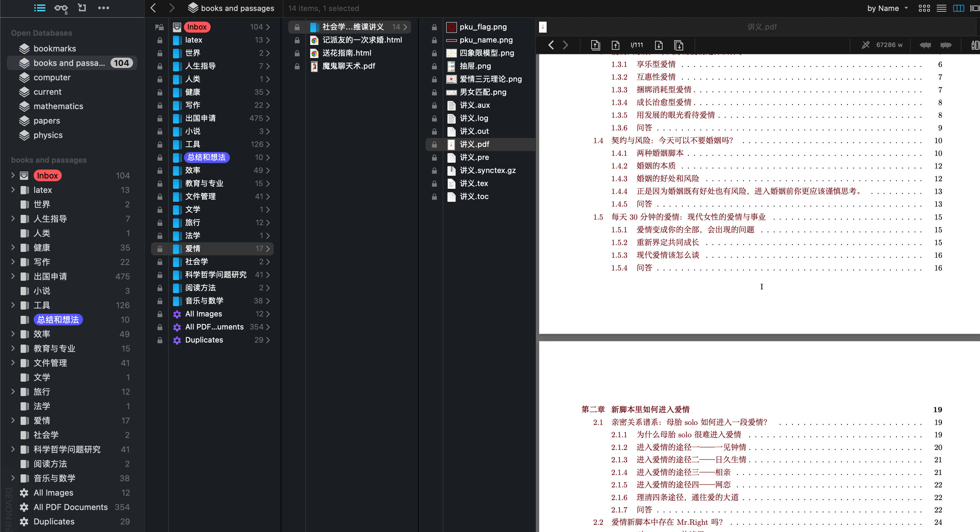Select the All Images smart group in column
The width and height of the screenshot is (980, 532).
[203, 314]
